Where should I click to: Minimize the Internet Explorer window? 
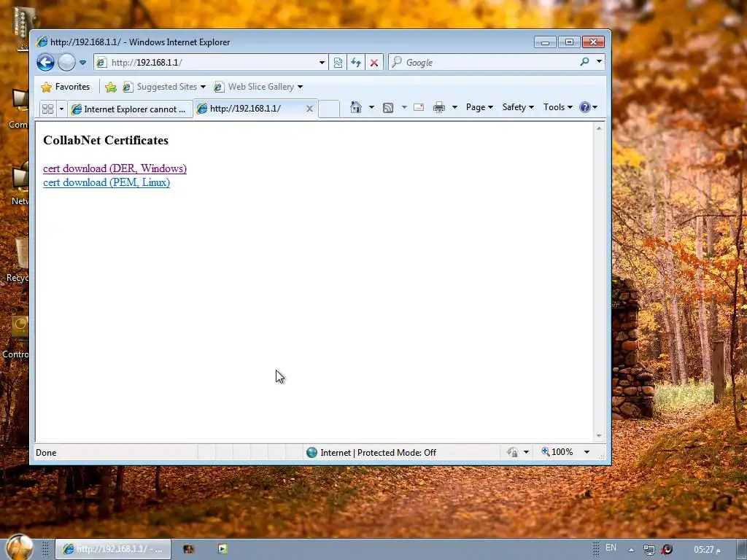pos(545,42)
